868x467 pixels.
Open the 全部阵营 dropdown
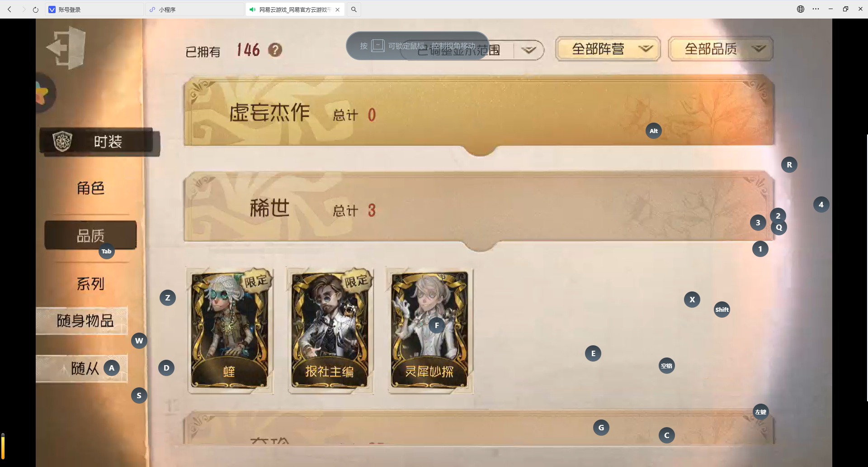608,49
